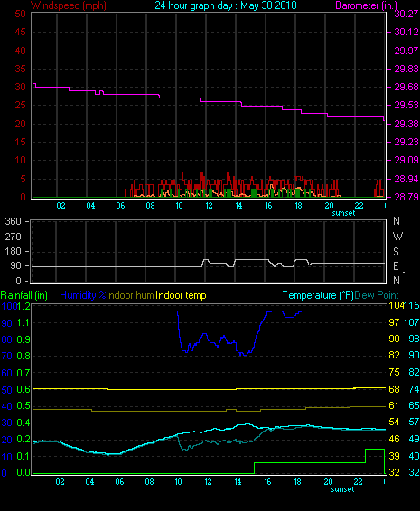Select the Rainfall (in) legend label

[24, 295]
